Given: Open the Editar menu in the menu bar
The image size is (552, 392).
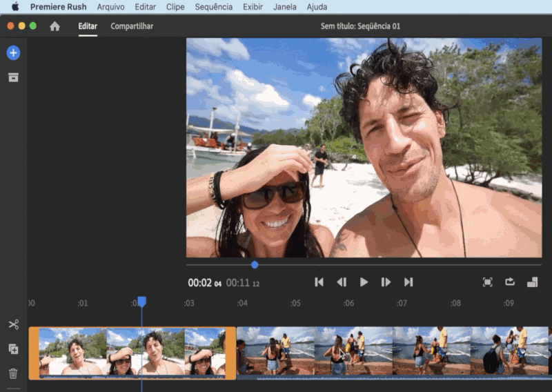Looking at the screenshot, I should [x=145, y=7].
